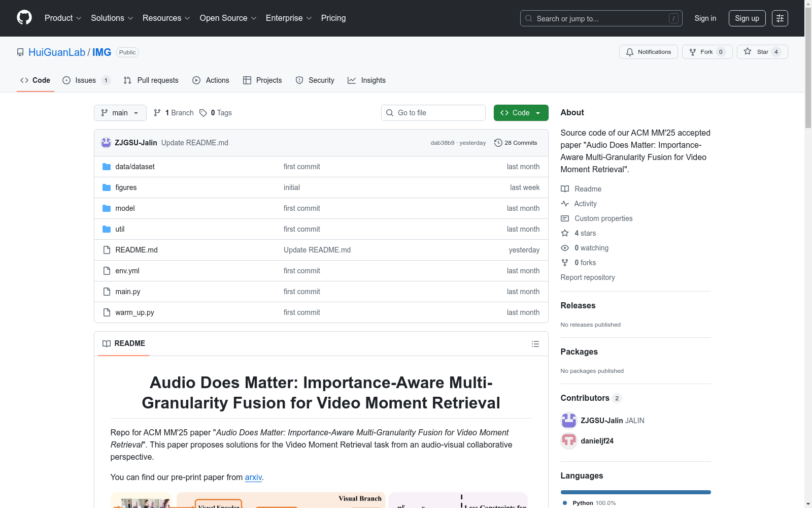
Task: Click ZJGSU-Jalin avatar in commit header
Action: pos(106,143)
